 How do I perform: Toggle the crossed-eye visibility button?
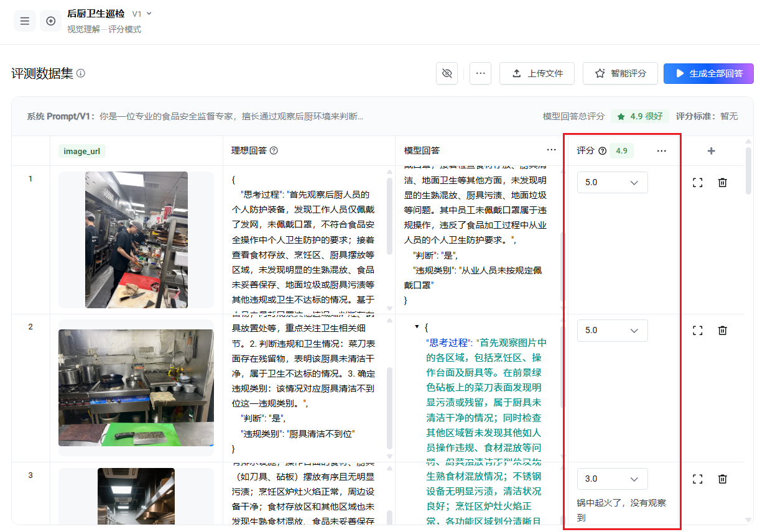pos(447,73)
